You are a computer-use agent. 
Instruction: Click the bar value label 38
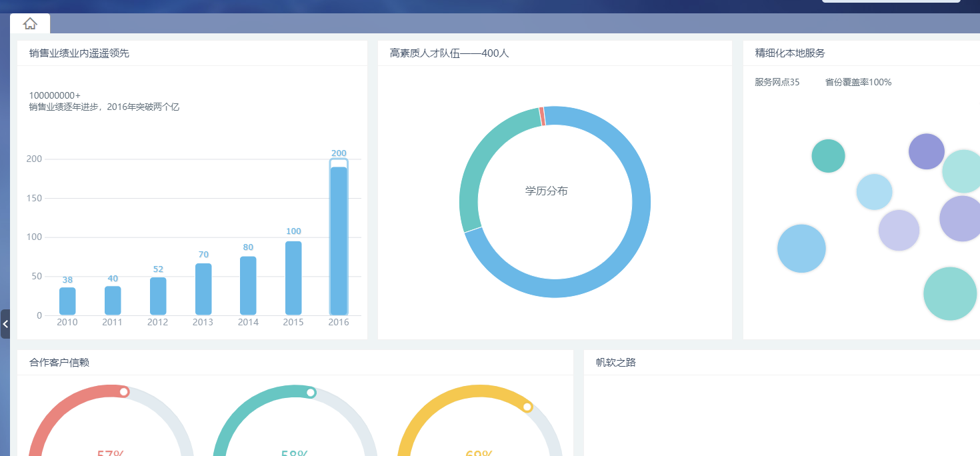click(67, 280)
